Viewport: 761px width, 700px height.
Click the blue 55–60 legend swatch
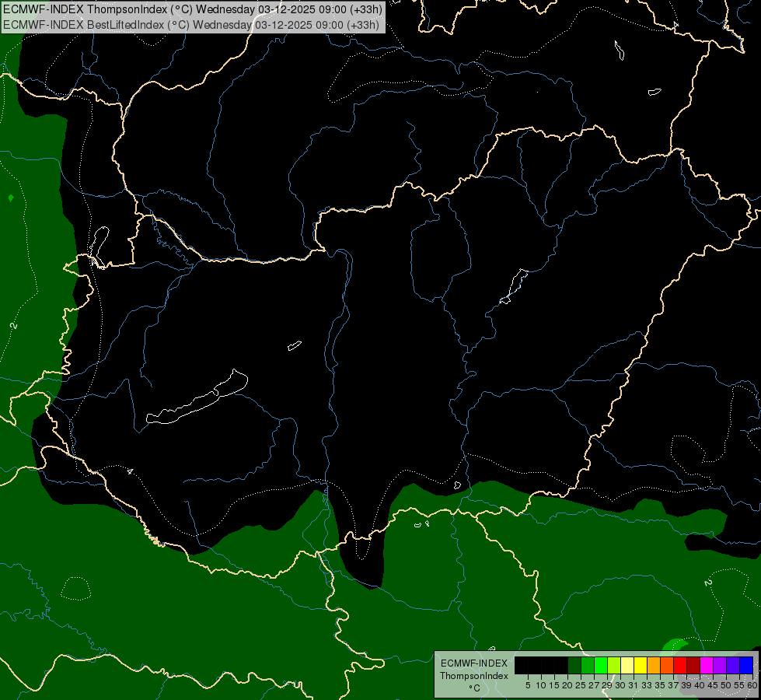[x=746, y=665]
